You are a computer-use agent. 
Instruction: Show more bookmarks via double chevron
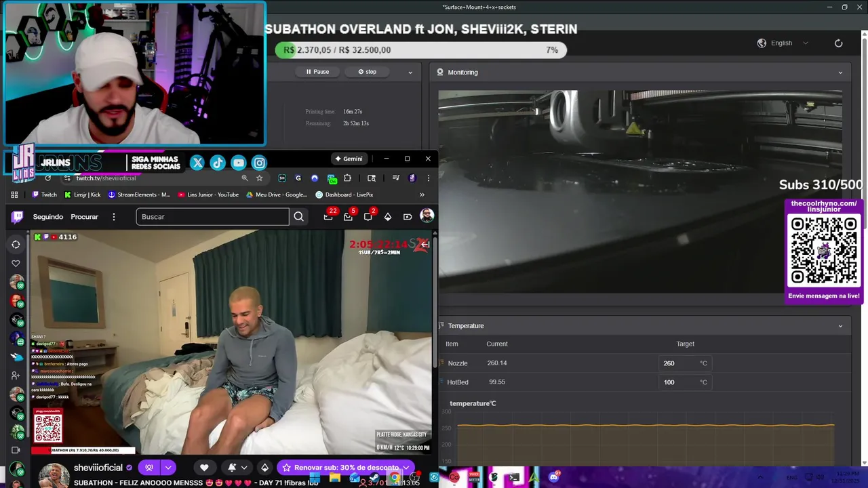pos(422,195)
